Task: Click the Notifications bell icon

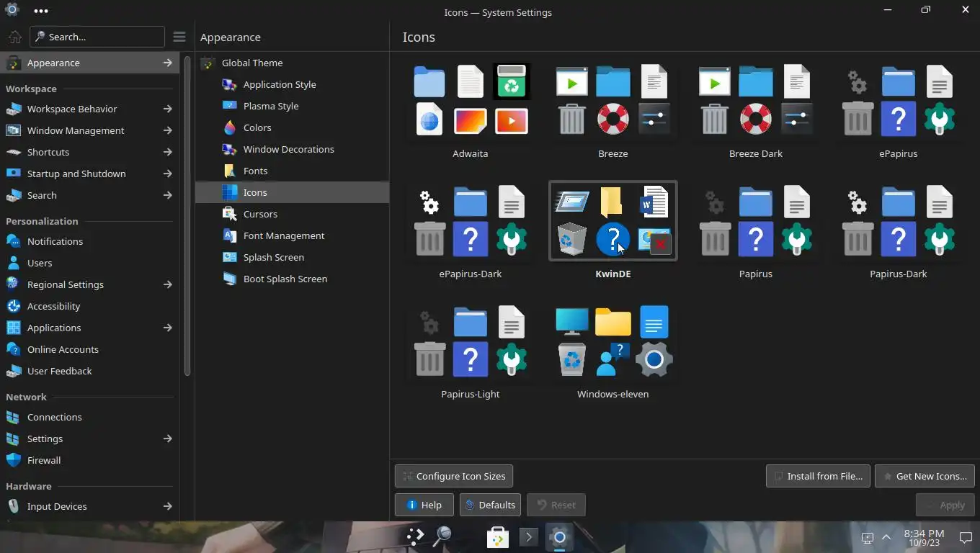Action: pyautogui.click(x=14, y=241)
